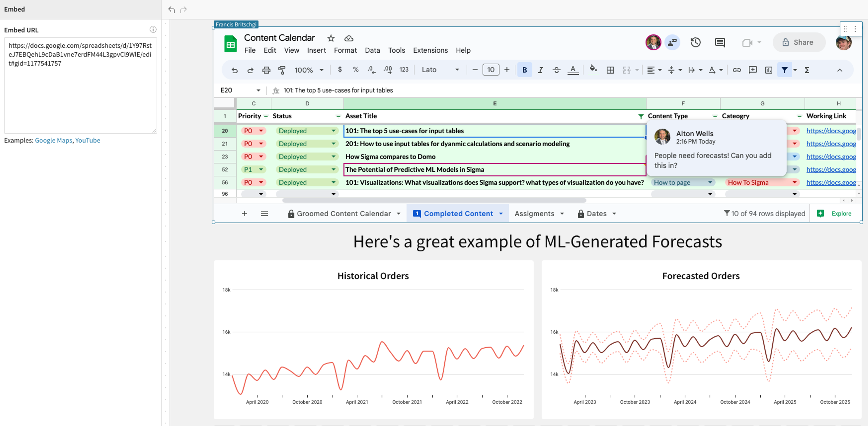Click the insert chart icon
The width and height of the screenshot is (868, 426).
click(x=769, y=70)
